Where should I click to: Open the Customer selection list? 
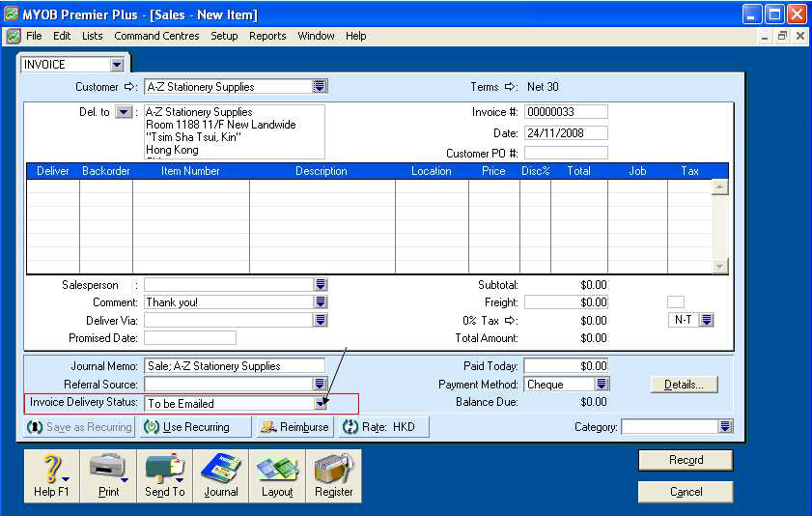[320, 86]
